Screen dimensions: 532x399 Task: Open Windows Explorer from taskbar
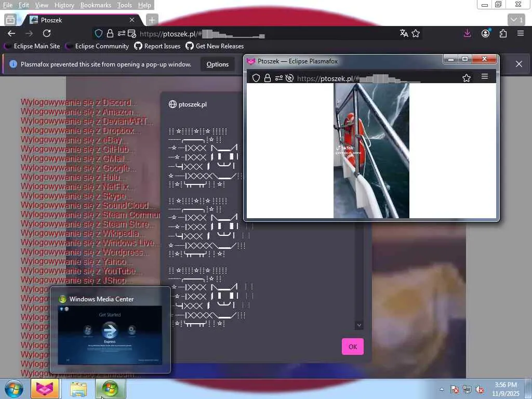click(x=78, y=389)
